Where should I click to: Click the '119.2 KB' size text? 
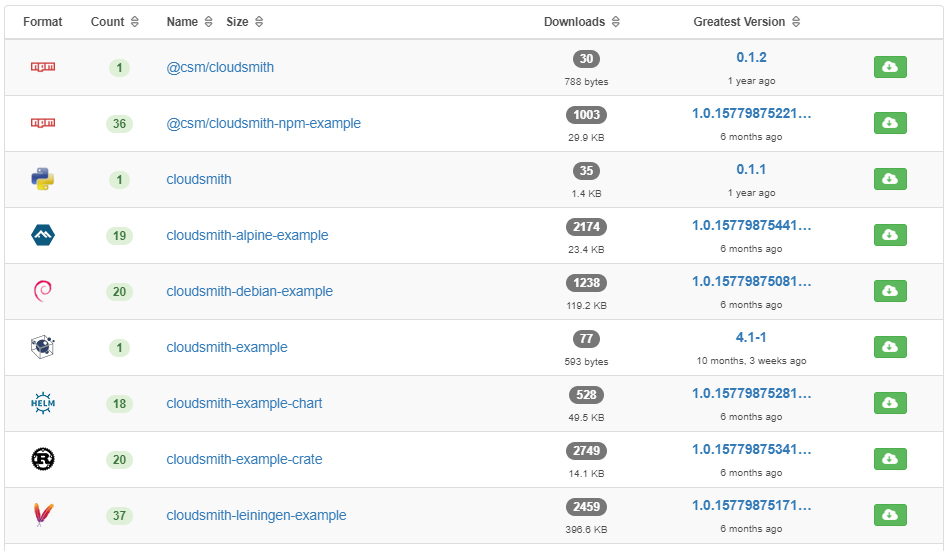[x=586, y=305]
